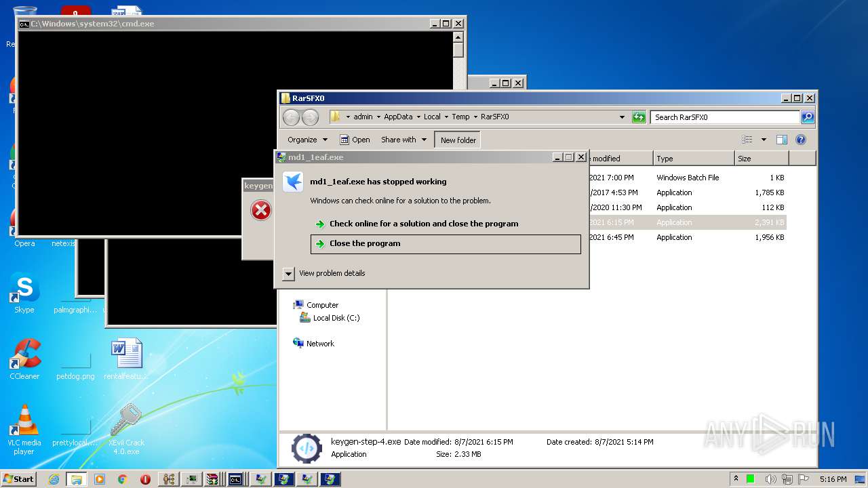Create a New folder
The width and height of the screenshot is (868, 488).
click(458, 140)
